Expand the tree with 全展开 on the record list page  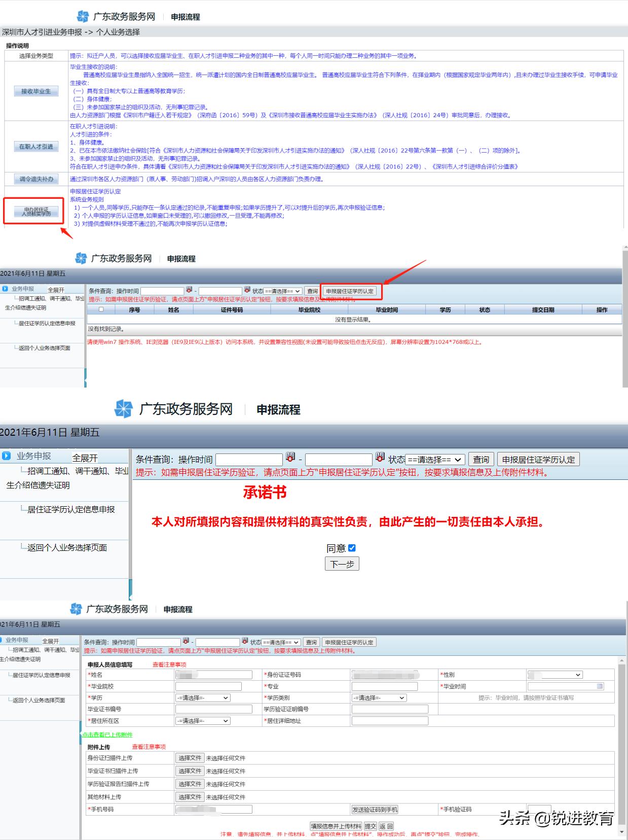56,290
